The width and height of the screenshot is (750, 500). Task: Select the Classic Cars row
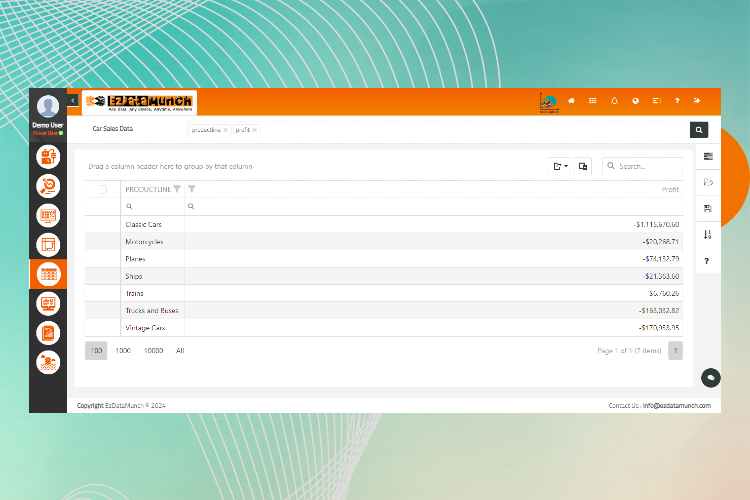pyautogui.click(x=384, y=224)
